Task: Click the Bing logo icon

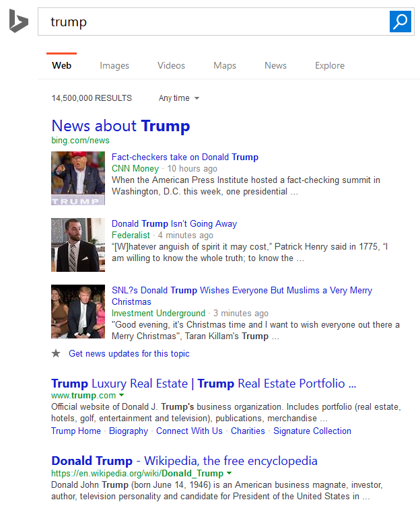Action: click(x=18, y=22)
